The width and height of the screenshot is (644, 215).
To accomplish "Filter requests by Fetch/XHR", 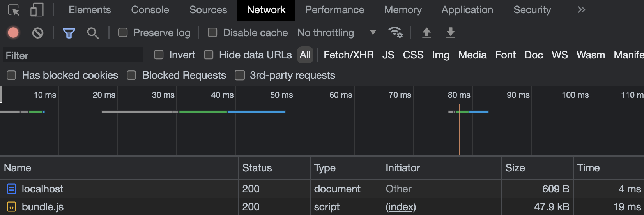I will [x=349, y=55].
